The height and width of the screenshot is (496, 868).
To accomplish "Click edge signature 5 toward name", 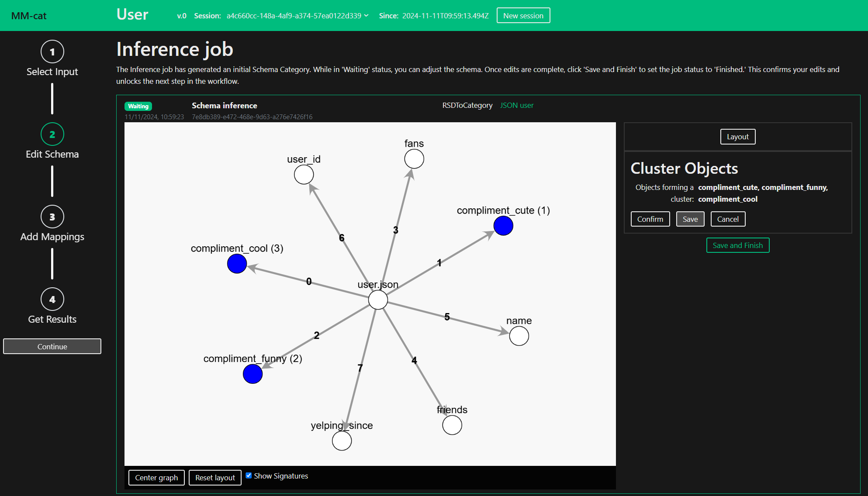I will [447, 317].
